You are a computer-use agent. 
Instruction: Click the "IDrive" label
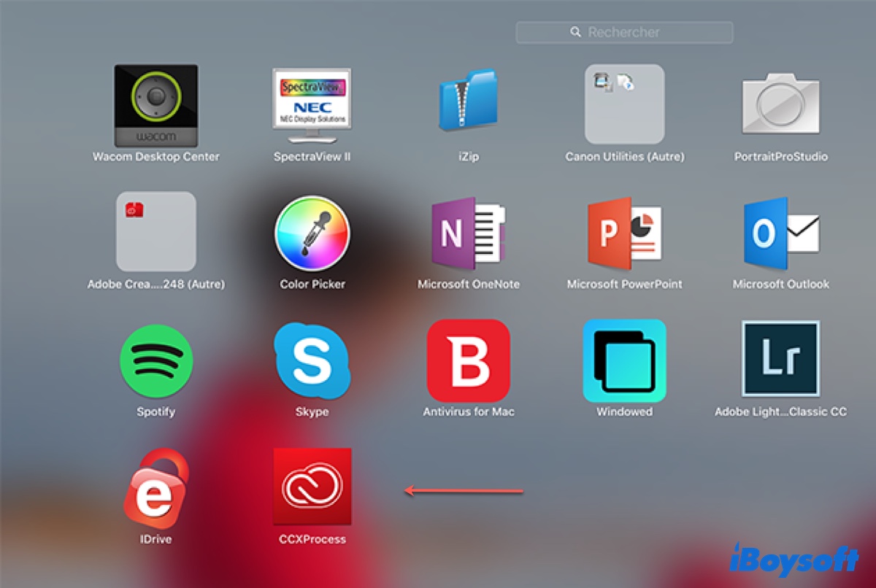[155, 540]
